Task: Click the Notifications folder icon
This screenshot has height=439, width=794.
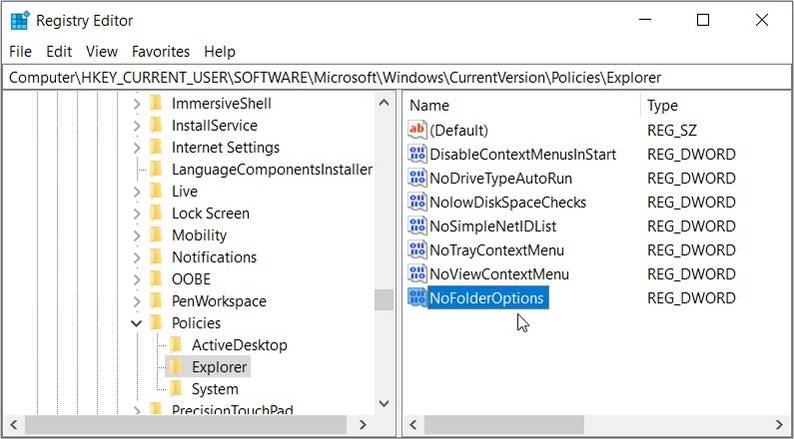Action: (156, 257)
